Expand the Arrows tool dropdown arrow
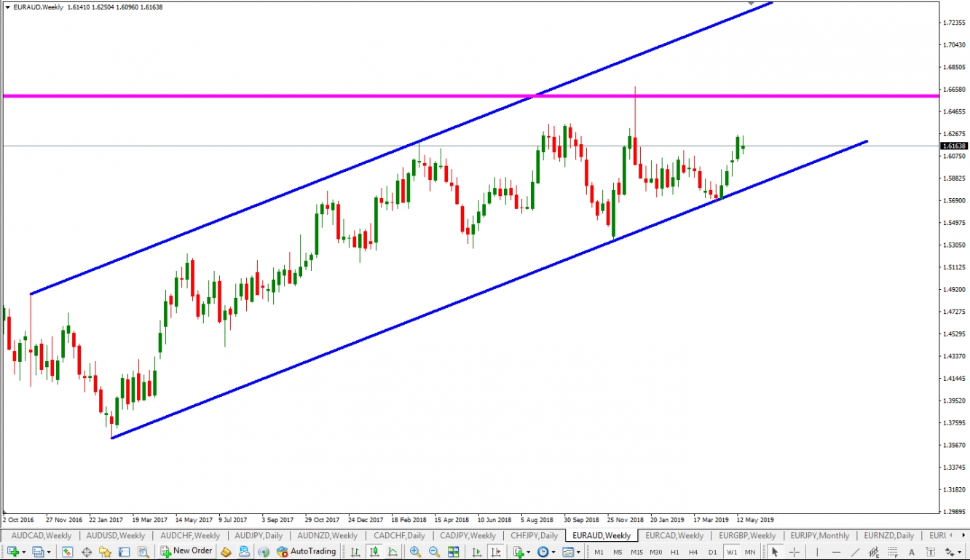Screen dimensions: 970x560 [x=959, y=552]
